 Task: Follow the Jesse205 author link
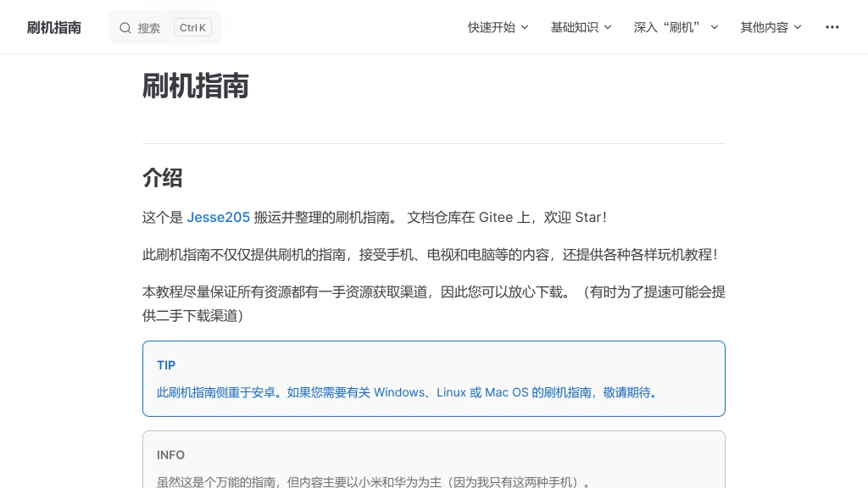click(x=218, y=217)
